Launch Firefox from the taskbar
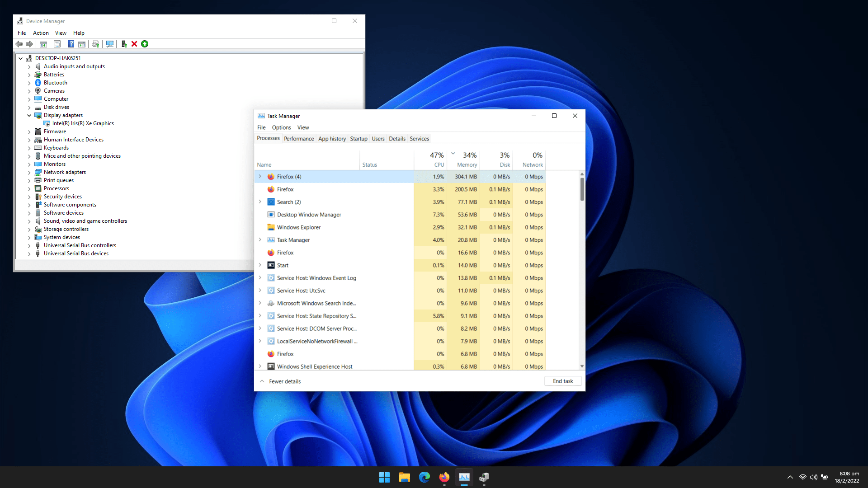 tap(444, 477)
